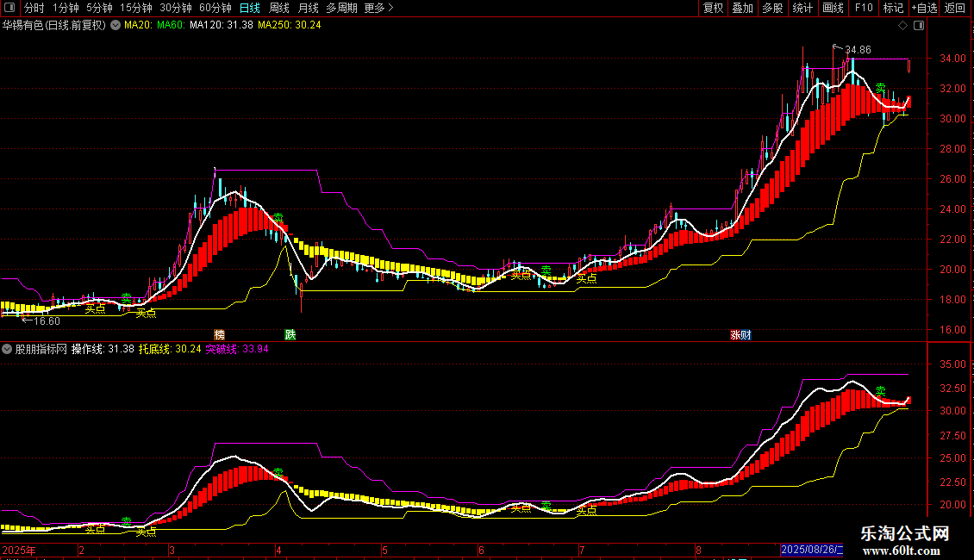The height and width of the screenshot is (560, 974).
Task: Open F10 company information
Action: (864, 8)
